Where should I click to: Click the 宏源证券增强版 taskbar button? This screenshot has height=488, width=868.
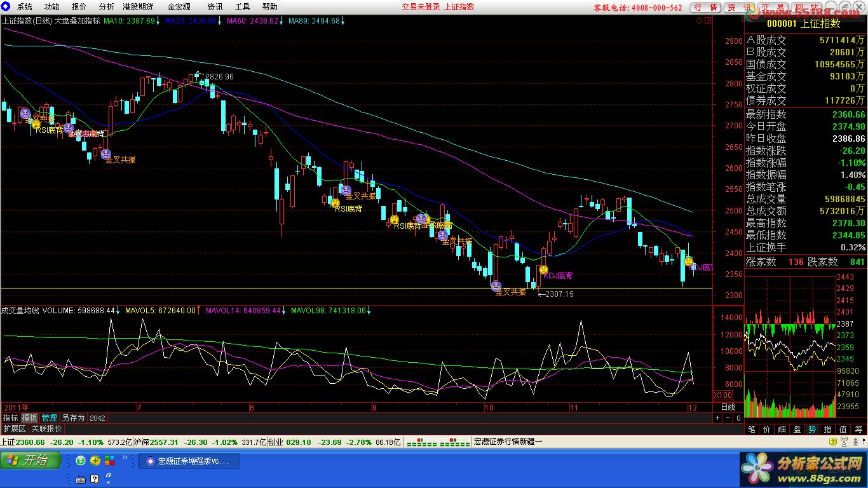click(x=189, y=461)
